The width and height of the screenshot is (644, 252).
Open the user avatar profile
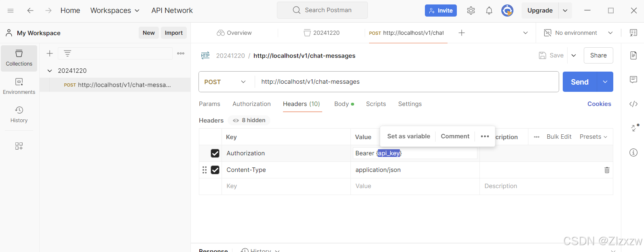pyautogui.click(x=507, y=11)
